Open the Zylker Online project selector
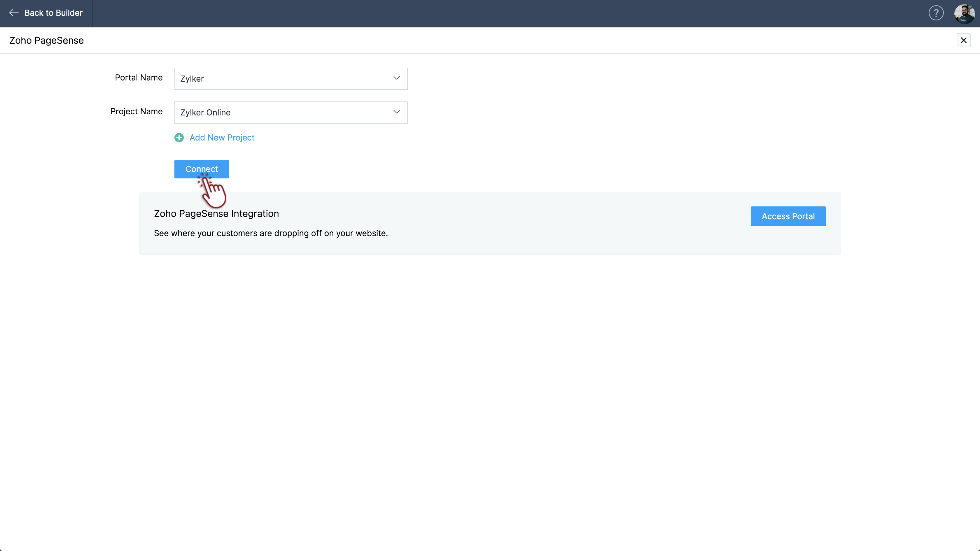980x551 pixels. coord(281,113)
